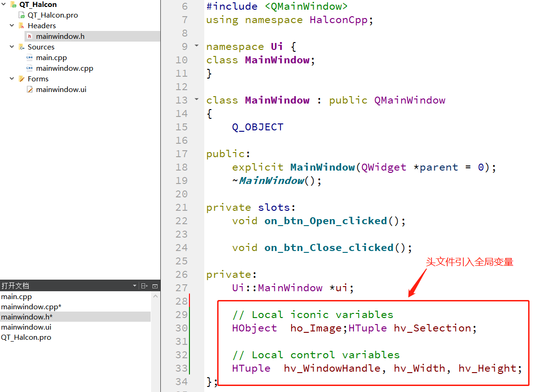Click the explicit keyword on line 18
The height and width of the screenshot is (392, 536).
[x=258, y=167]
